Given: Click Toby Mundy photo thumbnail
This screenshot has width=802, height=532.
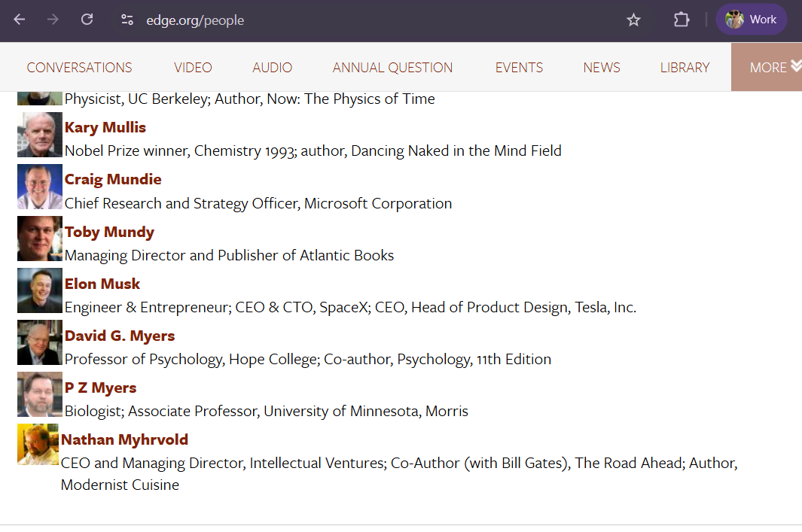Looking at the screenshot, I should 40,239.
